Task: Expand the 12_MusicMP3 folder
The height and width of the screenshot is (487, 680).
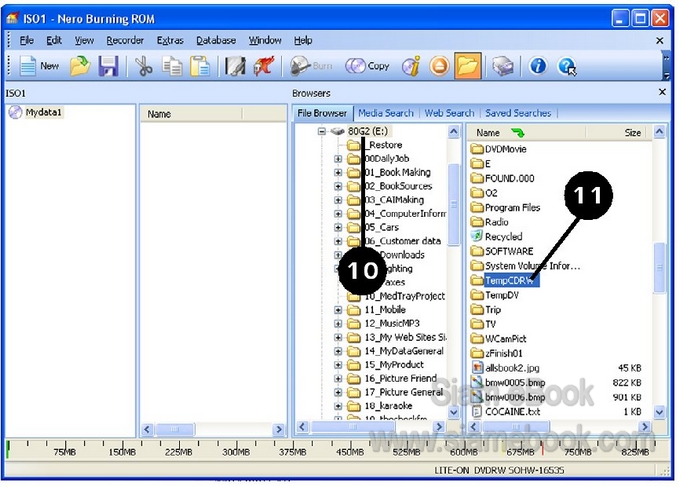Action: tap(337, 324)
